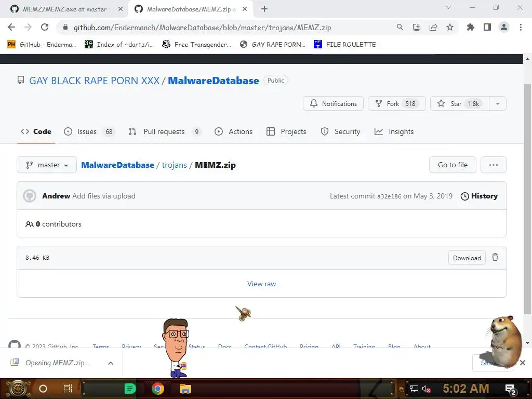The width and height of the screenshot is (532, 399).
Task: Open the three-dots file options menu
Action: 494,165
